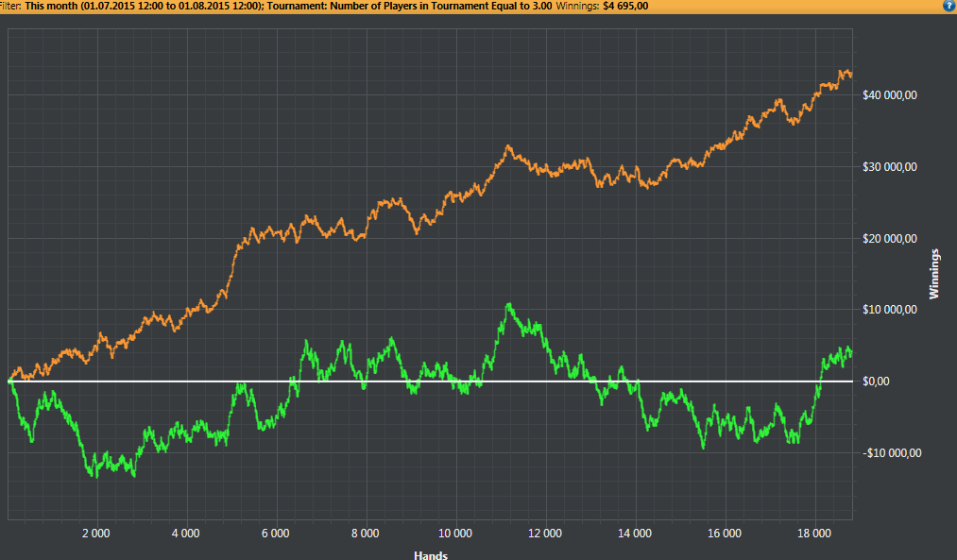Select the '$20 000,00' y-axis label
Image resolution: width=957 pixels, height=560 pixels.
[x=889, y=239]
